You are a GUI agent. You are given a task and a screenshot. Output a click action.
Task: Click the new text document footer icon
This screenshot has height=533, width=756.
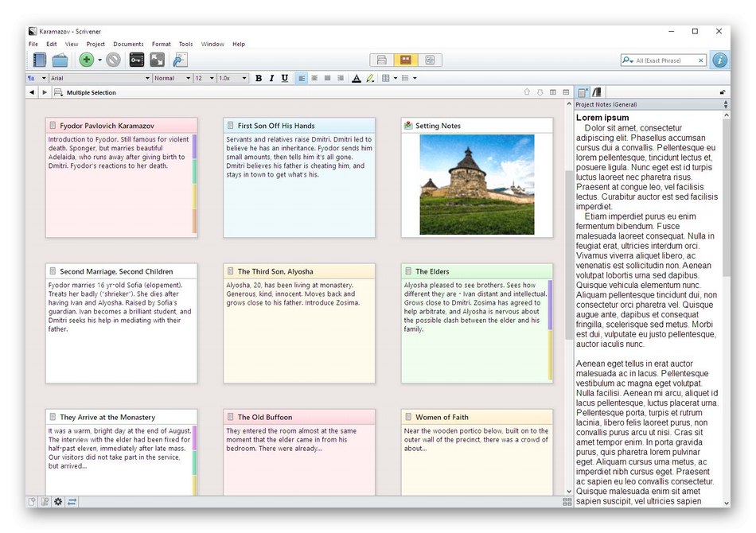32,502
